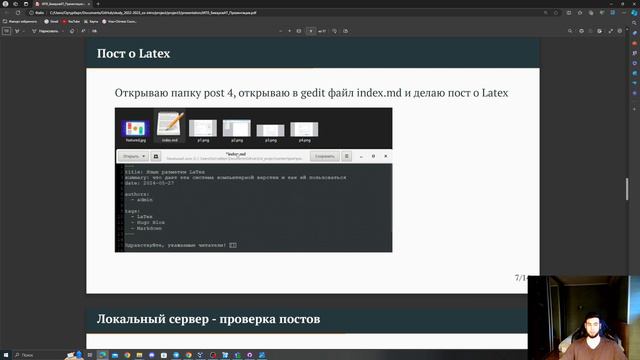Expand the Highlight color dropdown arrow
The height and width of the screenshot is (360, 640).
point(23,31)
